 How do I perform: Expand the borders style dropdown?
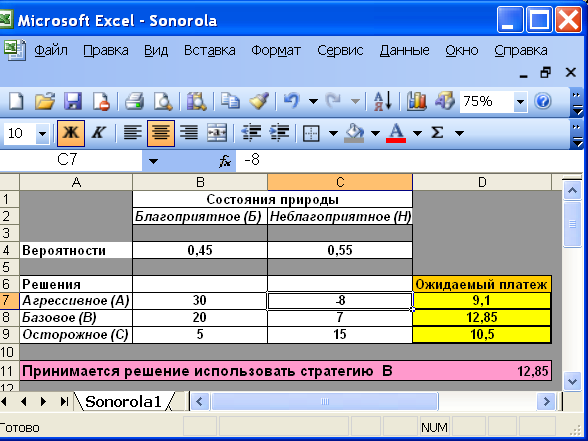pyautogui.click(x=333, y=133)
